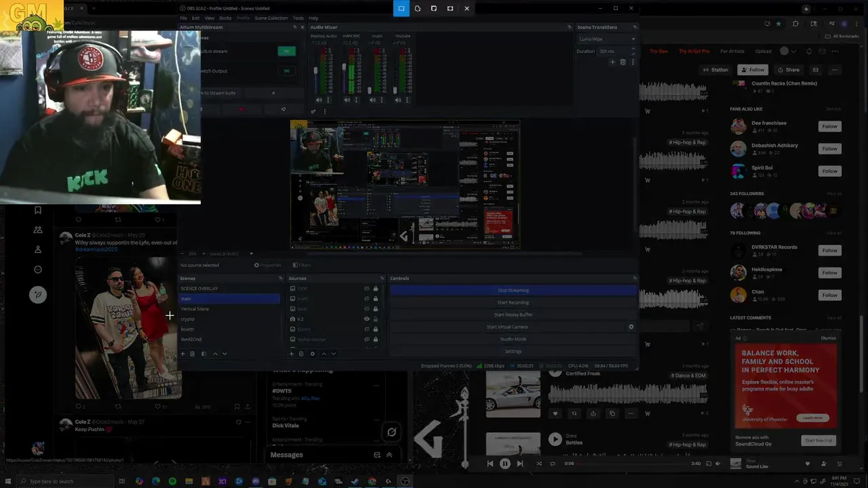Open transition properties three-dot menu

click(x=633, y=62)
